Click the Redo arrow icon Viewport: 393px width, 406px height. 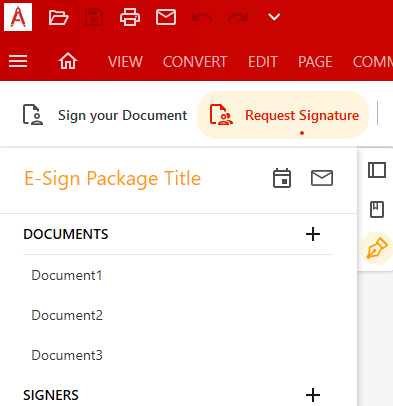coord(238,17)
